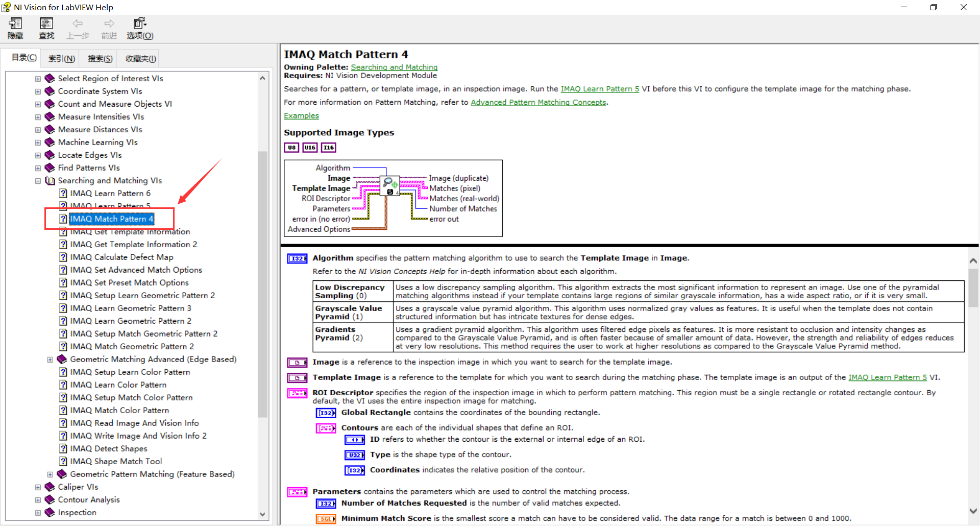This screenshot has width=980, height=526.
Task: Expand the Contour Analysis node
Action: click(38, 500)
